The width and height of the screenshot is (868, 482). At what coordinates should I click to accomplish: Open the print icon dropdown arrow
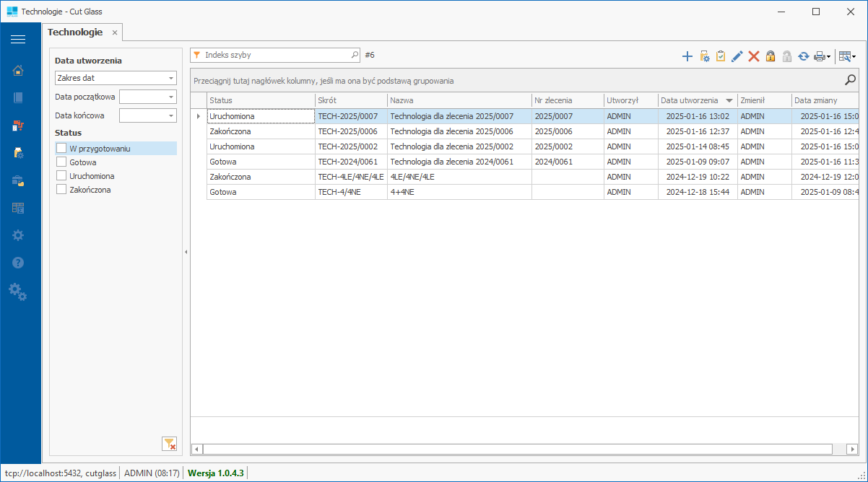tap(829, 56)
